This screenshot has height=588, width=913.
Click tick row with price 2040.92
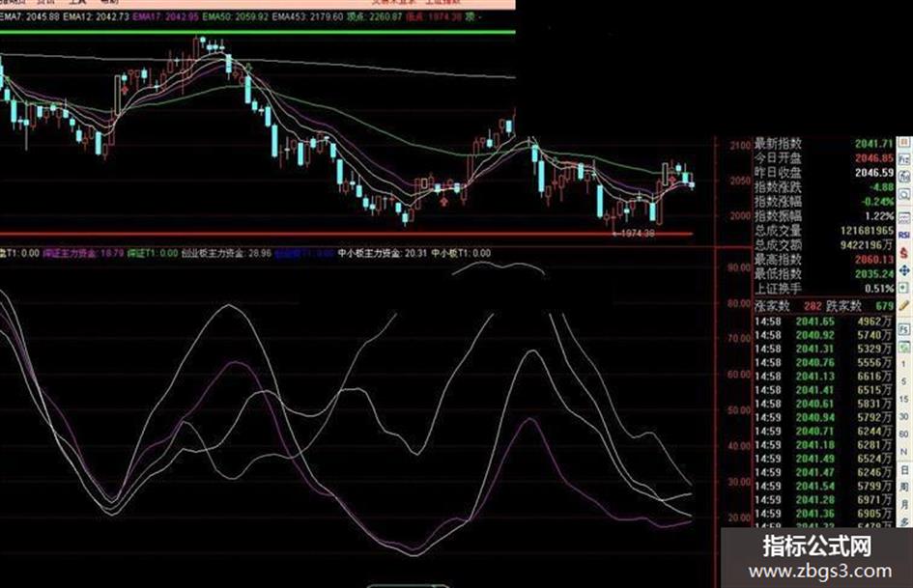(824, 335)
